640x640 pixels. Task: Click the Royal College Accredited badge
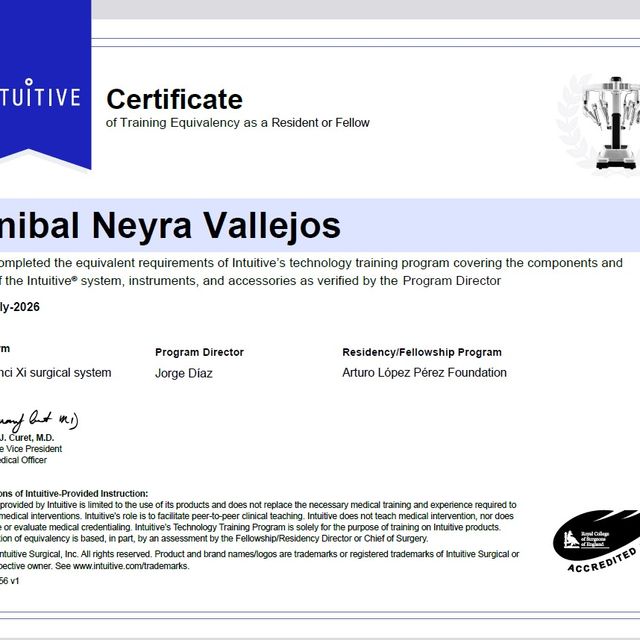click(597, 541)
